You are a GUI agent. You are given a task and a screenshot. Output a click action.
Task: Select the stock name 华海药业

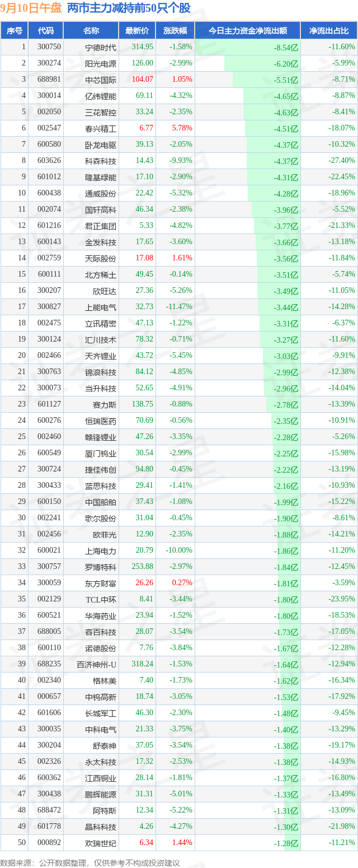tap(101, 616)
